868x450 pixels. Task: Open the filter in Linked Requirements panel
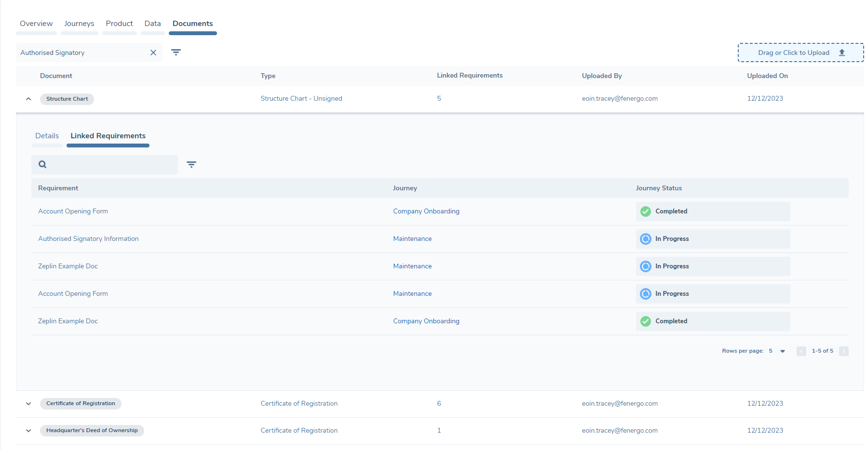pos(191,164)
